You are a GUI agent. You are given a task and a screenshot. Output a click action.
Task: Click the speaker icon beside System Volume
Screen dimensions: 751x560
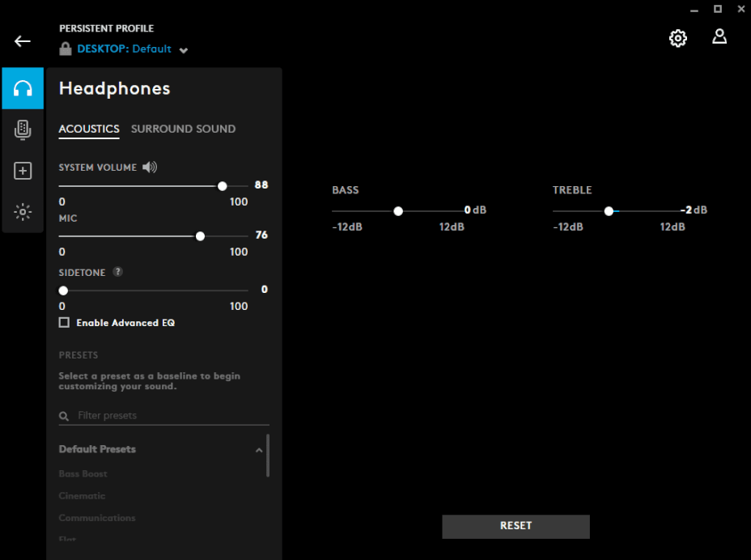click(149, 167)
